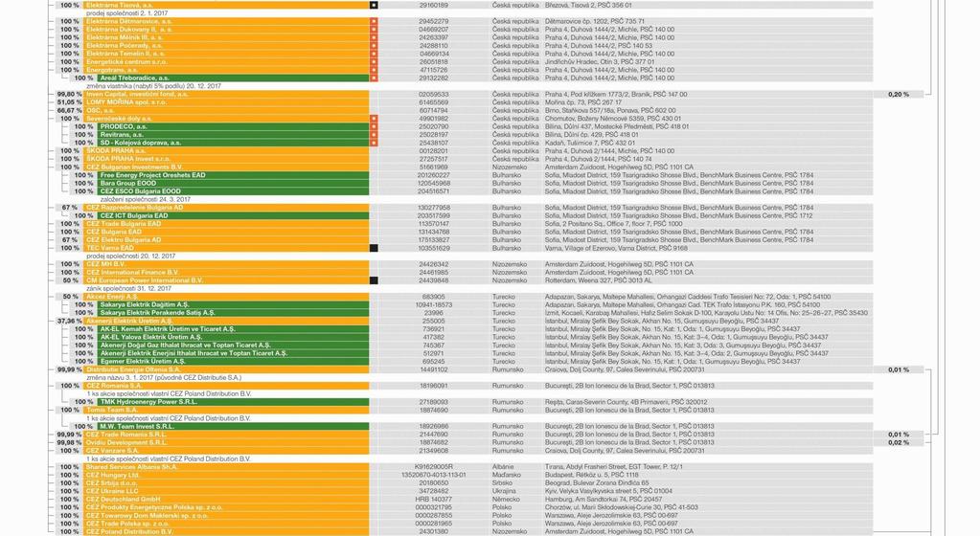Click the ŠKODA PRAHA Invest s.r.o. name
Image resolution: width=980 pixels, height=536 pixels.
128,159
